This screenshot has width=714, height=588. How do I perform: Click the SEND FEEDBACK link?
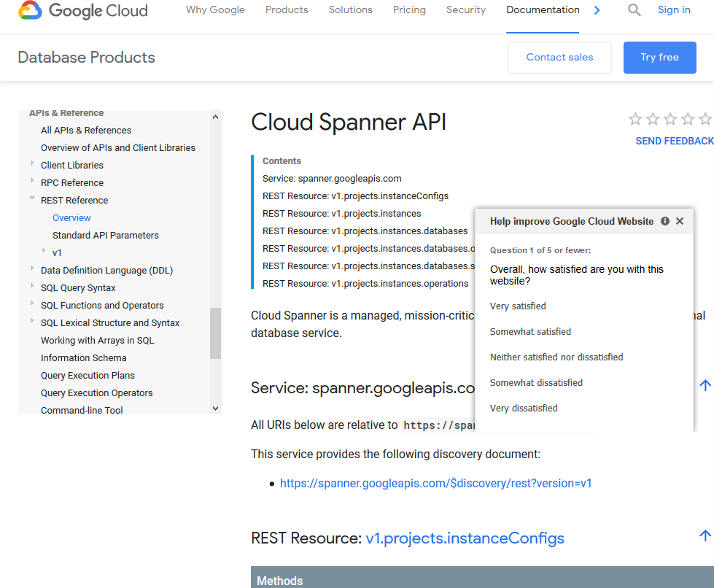675,142
